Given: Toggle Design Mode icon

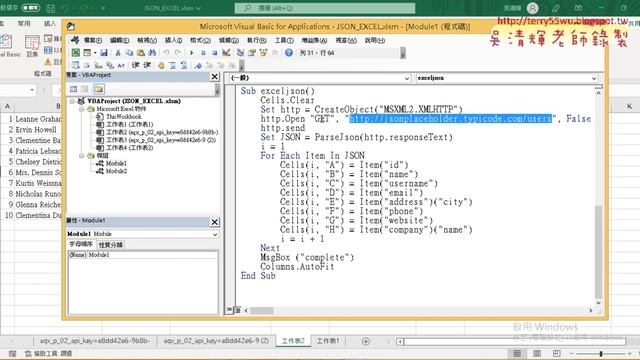Looking at the screenshot, I should [226, 53].
